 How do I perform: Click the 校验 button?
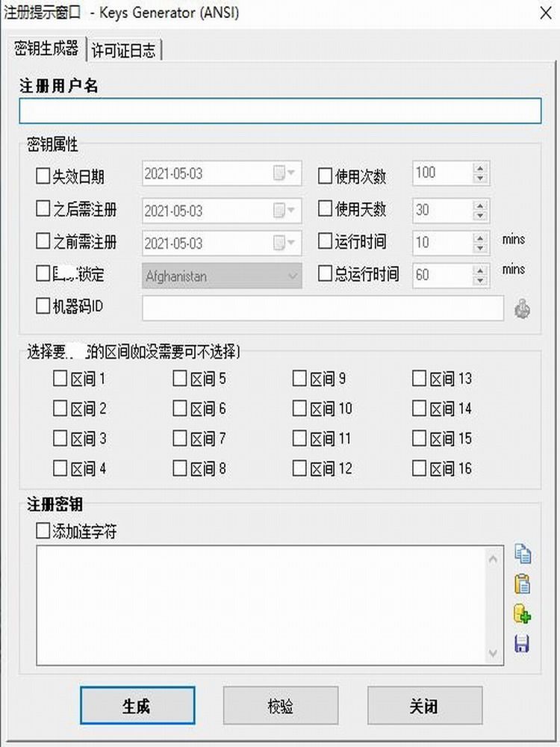[x=281, y=706]
